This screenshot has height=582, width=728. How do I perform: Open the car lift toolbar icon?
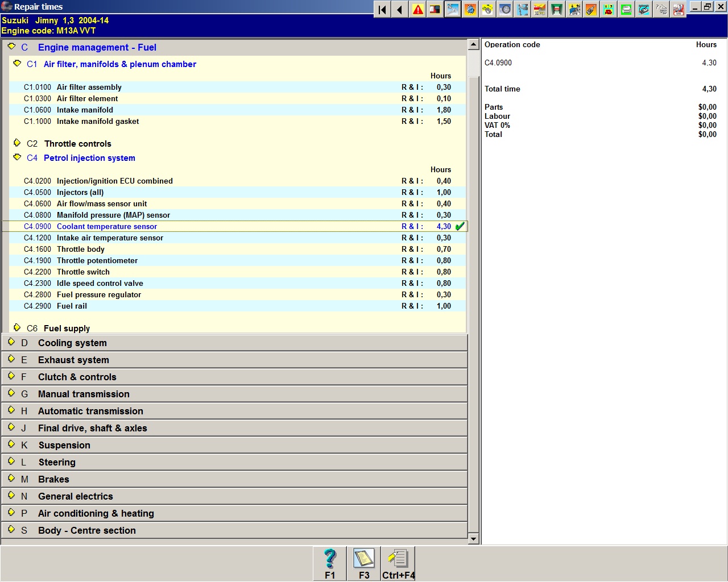click(x=557, y=10)
